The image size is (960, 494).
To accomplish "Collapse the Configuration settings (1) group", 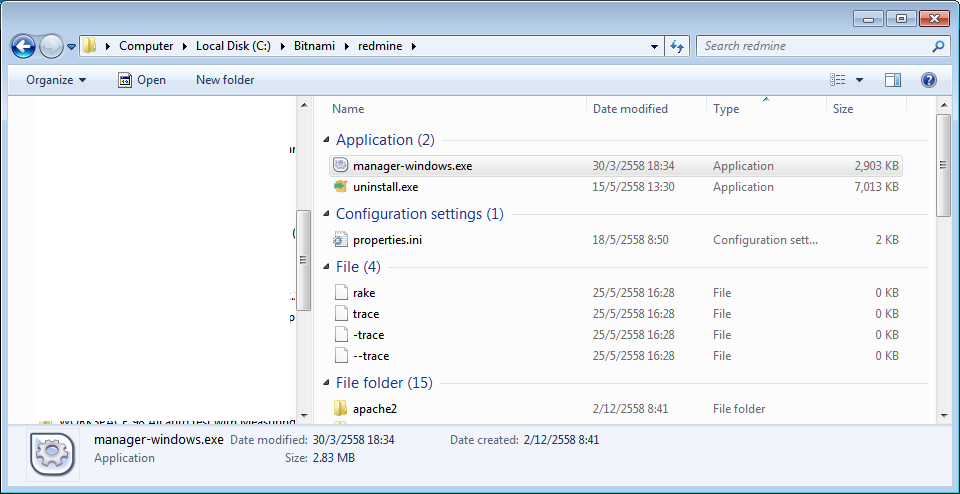I will pyautogui.click(x=325, y=214).
